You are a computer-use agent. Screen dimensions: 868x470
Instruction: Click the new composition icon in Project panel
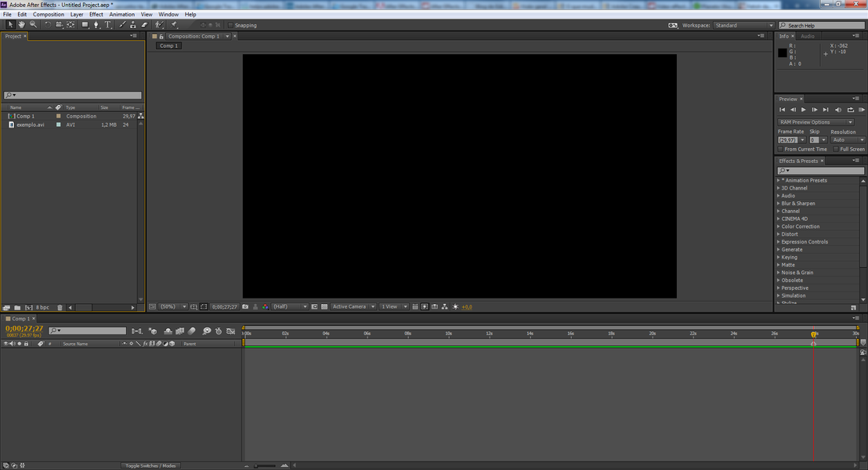(29, 307)
